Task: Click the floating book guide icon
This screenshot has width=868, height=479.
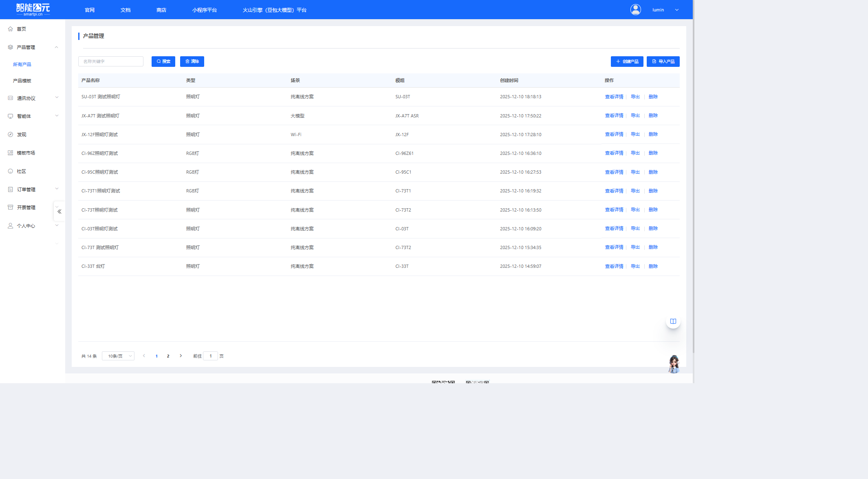Action: point(673,321)
